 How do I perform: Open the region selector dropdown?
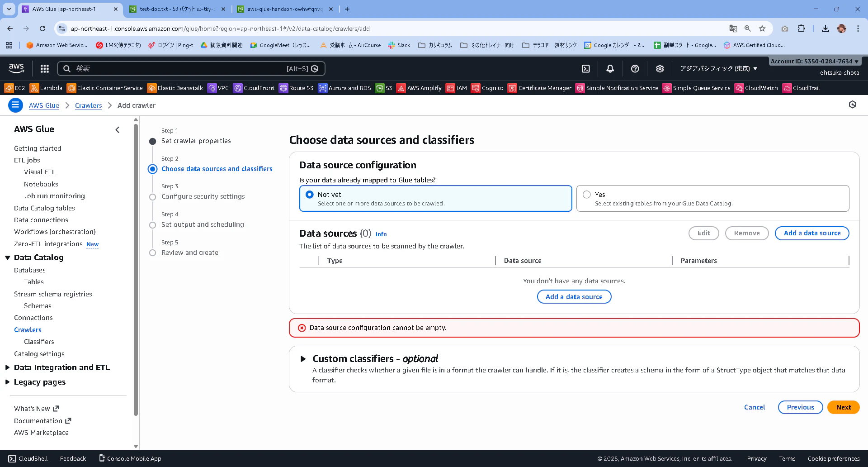point(718,69)
